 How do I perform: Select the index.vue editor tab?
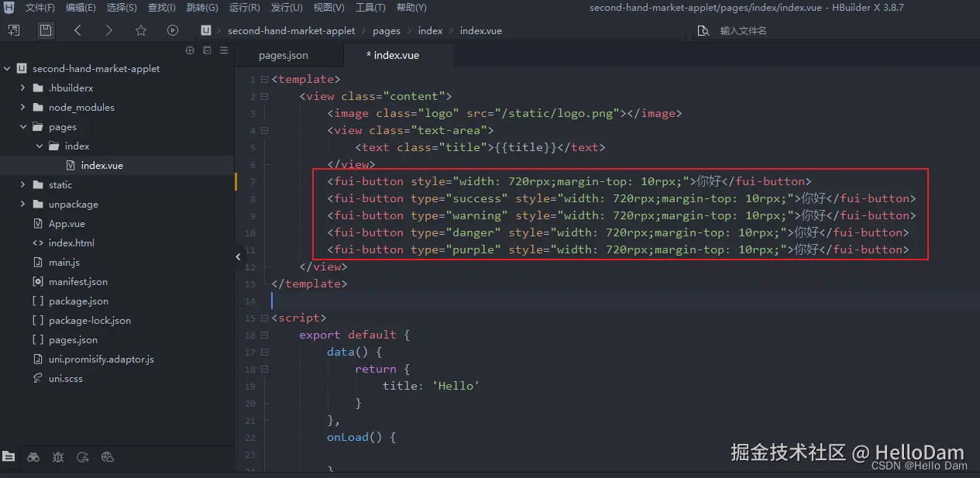[x=393, y=55]
